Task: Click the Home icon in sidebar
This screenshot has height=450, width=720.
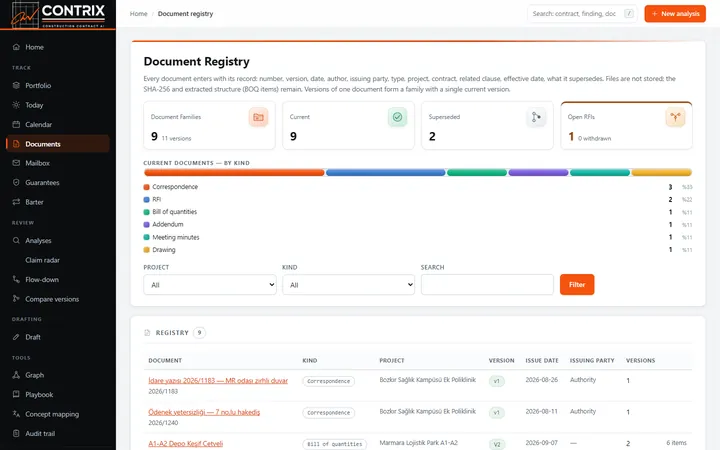Action: (16, 47)
